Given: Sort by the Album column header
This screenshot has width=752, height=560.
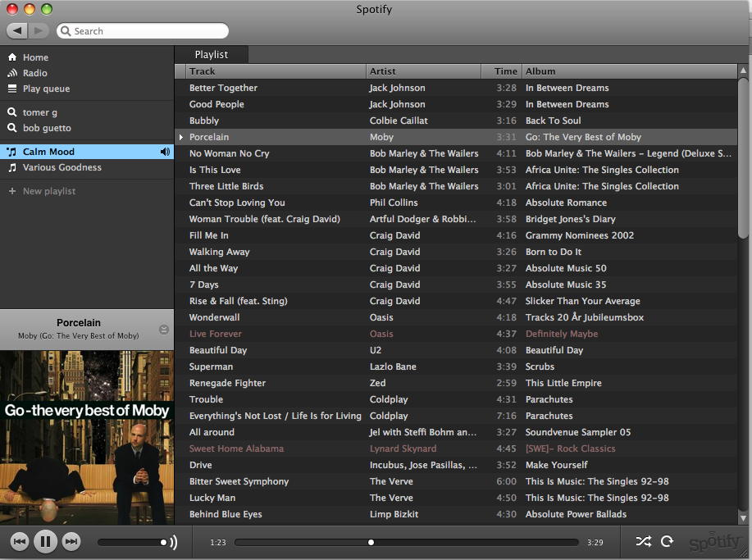Looking at the screenshot, I should [629, 71].
